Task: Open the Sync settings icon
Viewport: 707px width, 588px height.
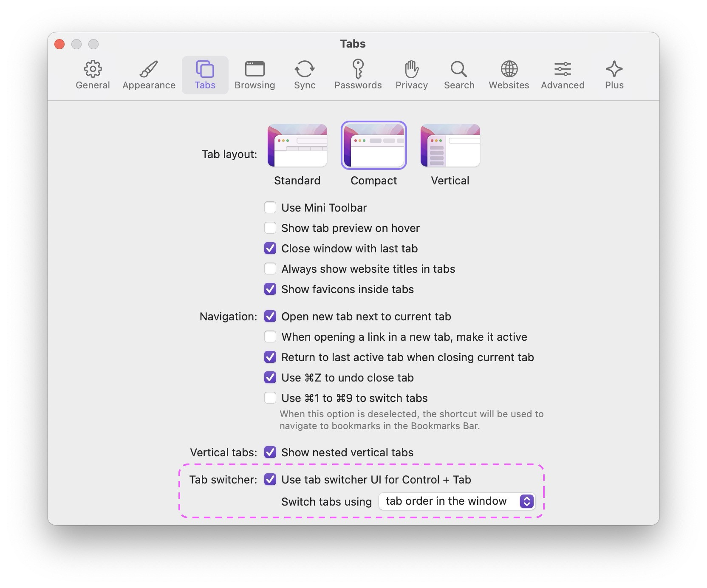Action: point(305,69)
